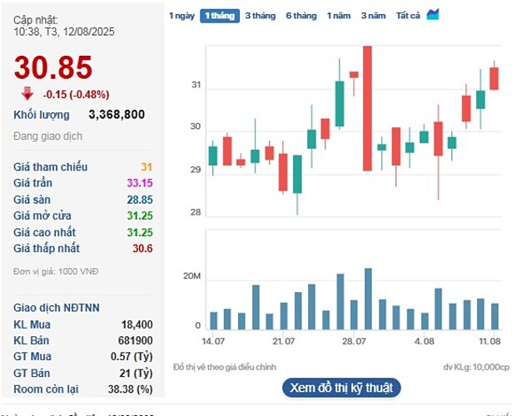Viewport: 532px width, 416px height.
Task: Click the Giá sàn value 28.85
Action: coord(139,200)
